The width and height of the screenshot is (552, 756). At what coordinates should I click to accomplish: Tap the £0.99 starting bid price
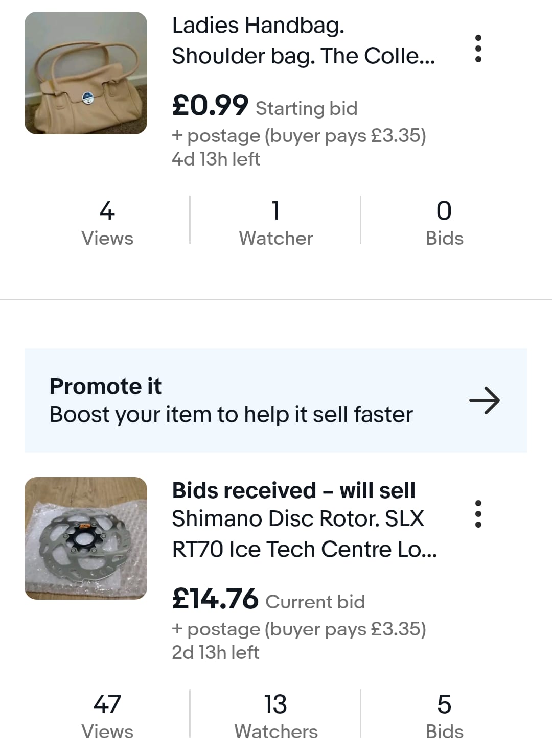(x=211, y=105)
